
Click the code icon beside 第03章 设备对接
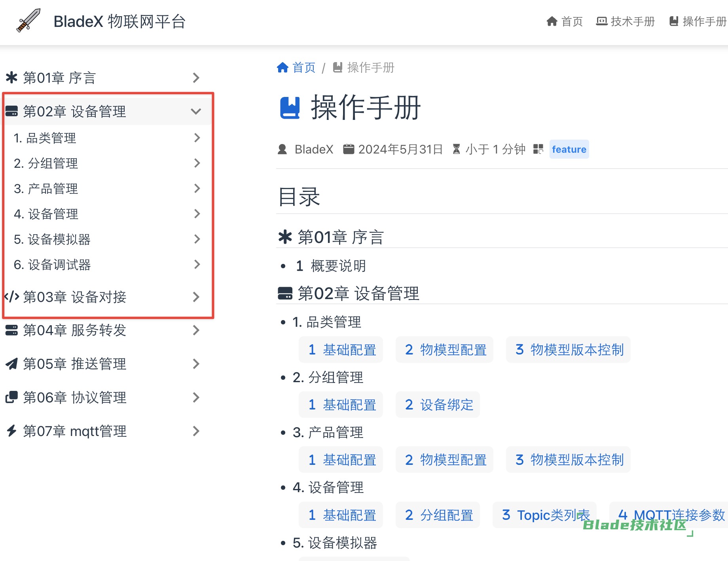pos(11,297)
